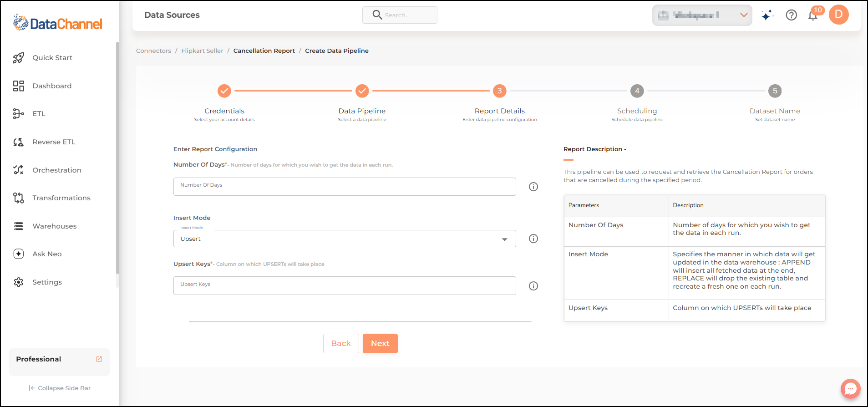Go to Ask Neo menu item
The width and height of the screenshot is (868, 407).
47,254
